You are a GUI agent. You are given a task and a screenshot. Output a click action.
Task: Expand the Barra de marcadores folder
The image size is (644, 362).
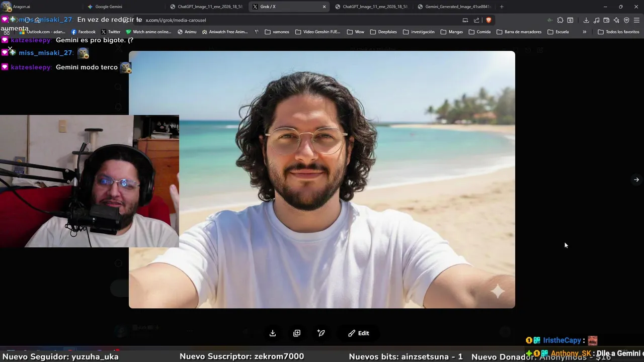coord(519,32)
